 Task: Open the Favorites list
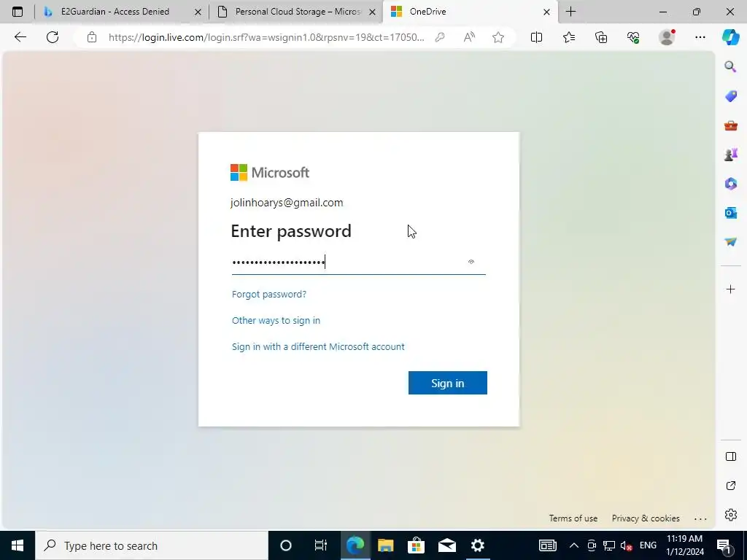click(x=569, y=37)
